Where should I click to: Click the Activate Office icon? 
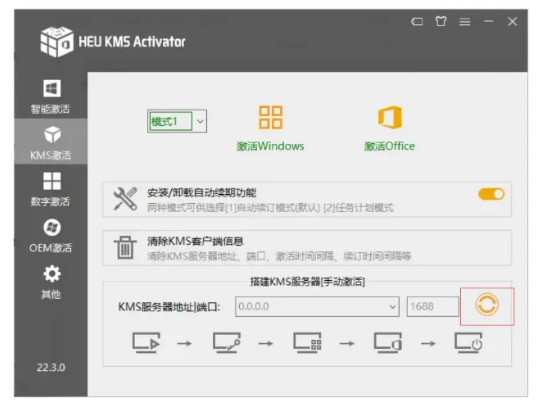click(390, 117)
